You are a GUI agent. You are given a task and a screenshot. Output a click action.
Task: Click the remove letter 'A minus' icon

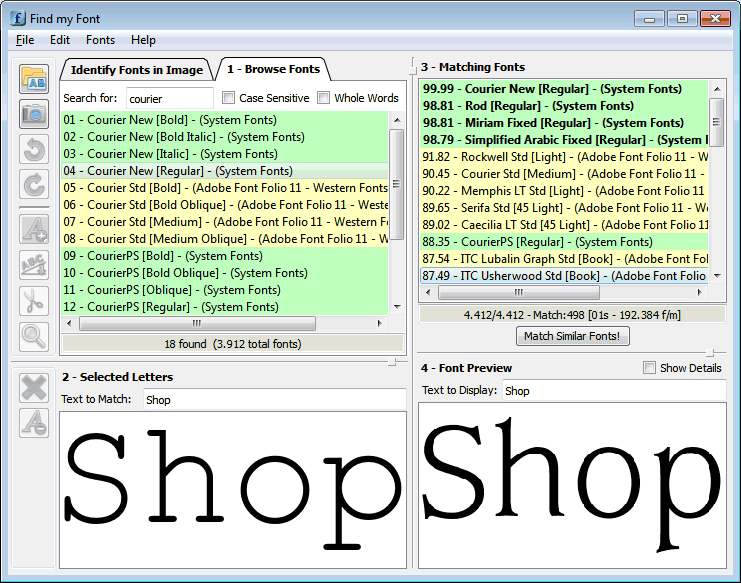pos(34,423)
